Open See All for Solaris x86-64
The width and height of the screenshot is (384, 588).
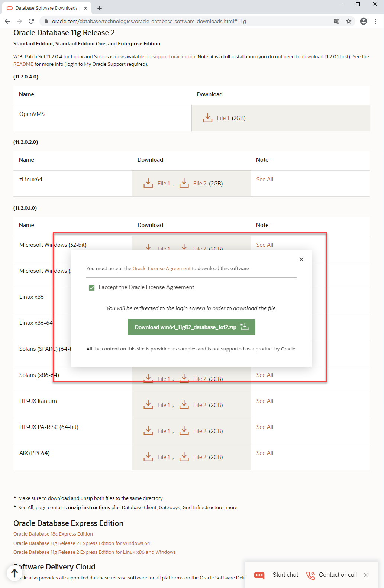pos(265,375)
